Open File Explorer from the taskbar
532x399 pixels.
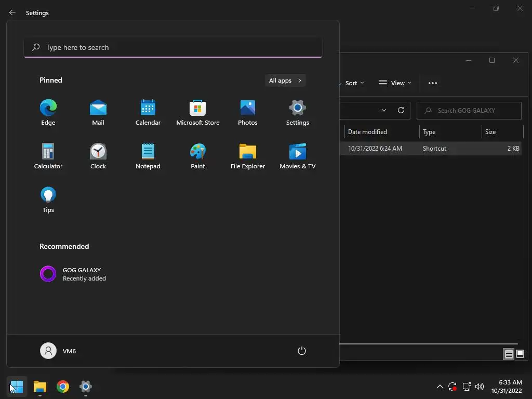pyautogui.click(x=40, y=387)
